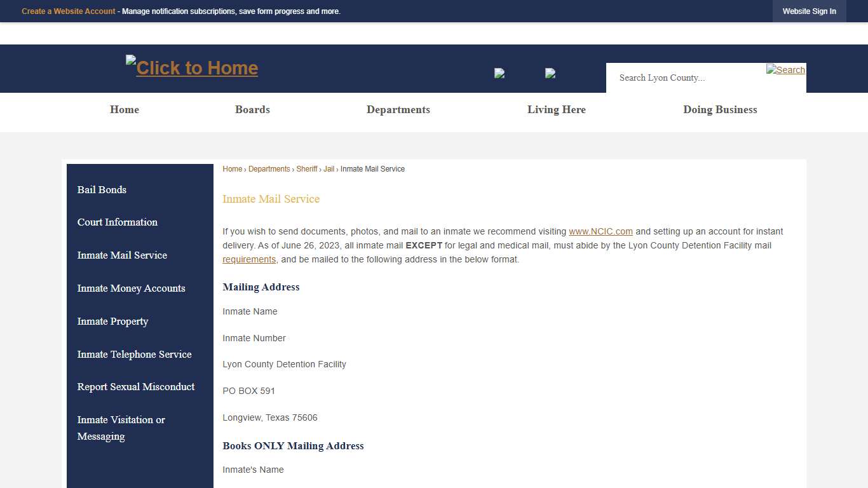This screenshot has width=868, height=488.
Task: Open the Living Here menu
Action: pyautogui.click(x=557, y=109)
